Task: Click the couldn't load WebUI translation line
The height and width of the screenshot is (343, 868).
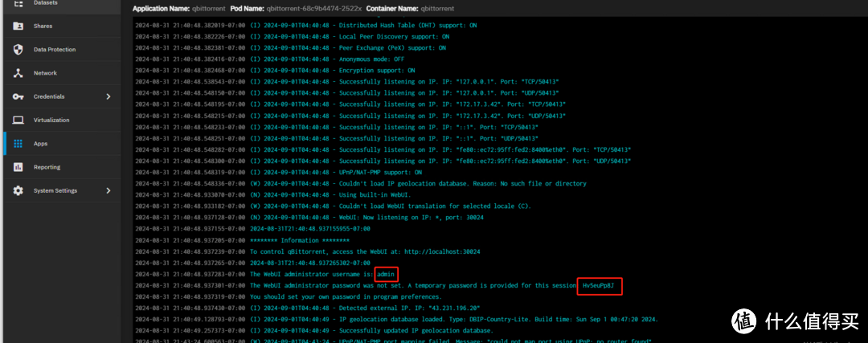Action: [333, 206]
